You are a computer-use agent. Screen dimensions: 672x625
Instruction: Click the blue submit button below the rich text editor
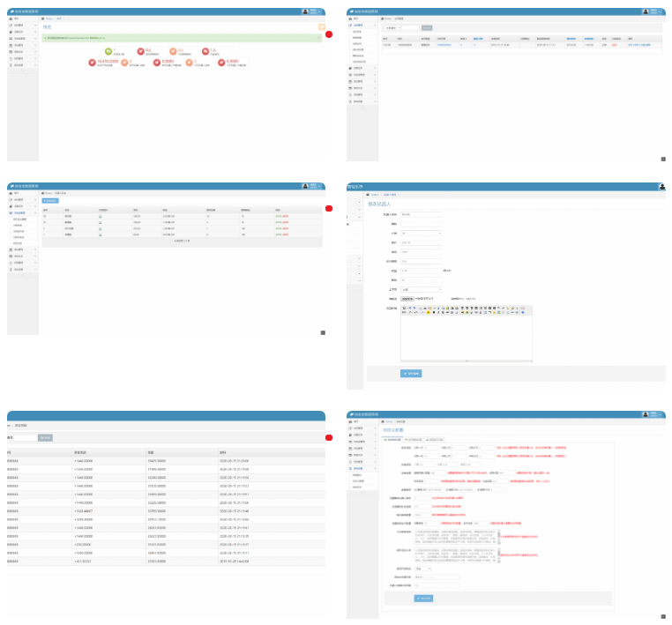pos(411,373)
